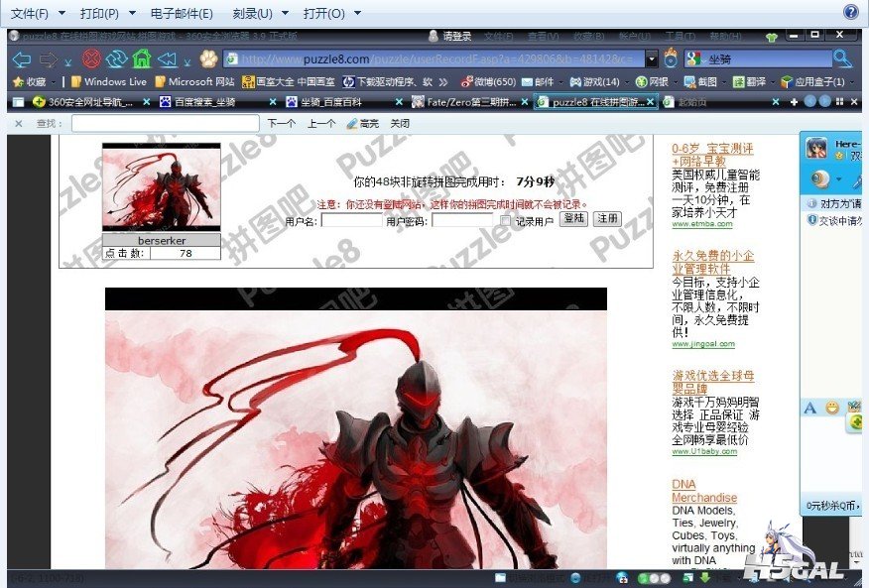Open the 下载驱动程序 bookmark
This screenshot has width=869, height=588.
tap(388, 82)
